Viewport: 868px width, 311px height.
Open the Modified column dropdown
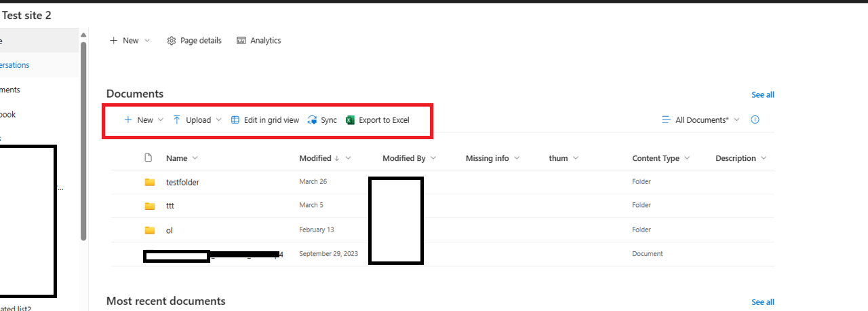coord(349,158)
